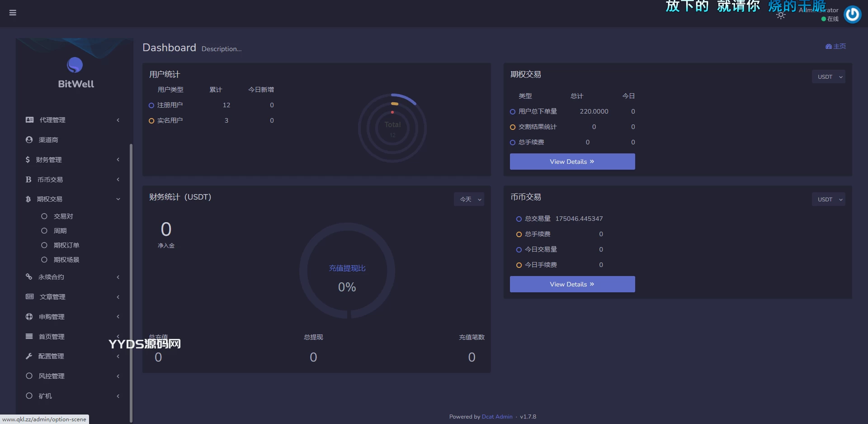
Task: Open the Dcat Admin footer link
Action: point(497,417)
